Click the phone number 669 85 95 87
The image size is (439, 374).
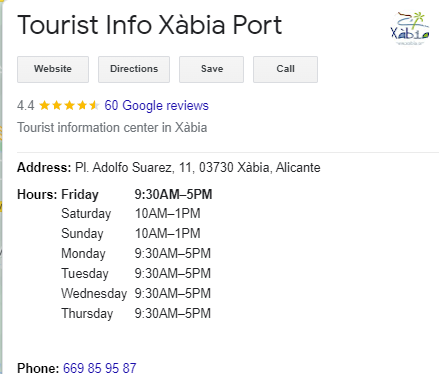pyautogui.click(x=100, y=368)
